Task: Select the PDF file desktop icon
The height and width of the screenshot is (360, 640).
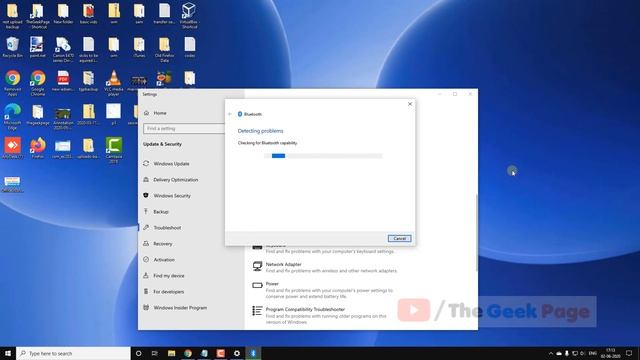Action: tap(63, 81)
